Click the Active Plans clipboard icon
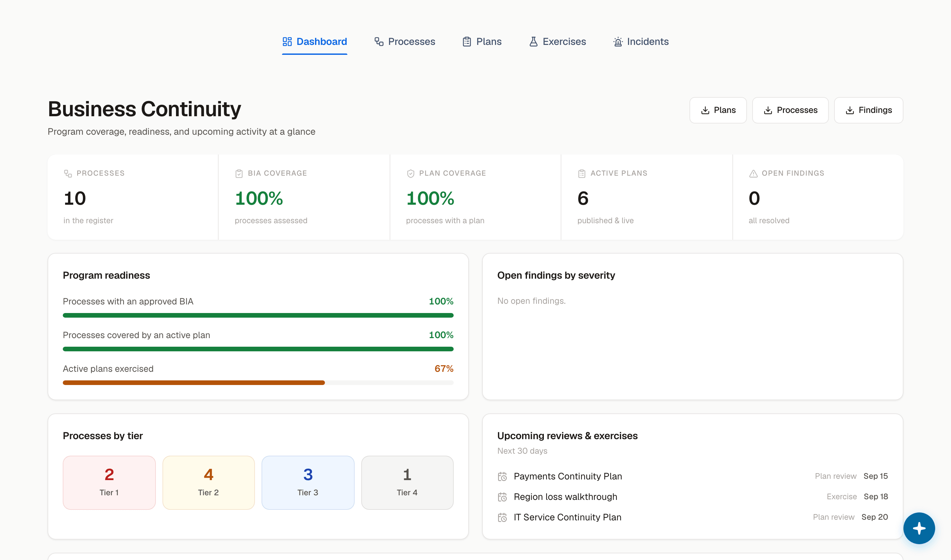This screenshot has height=560, width=951. (x=581, y=174)
